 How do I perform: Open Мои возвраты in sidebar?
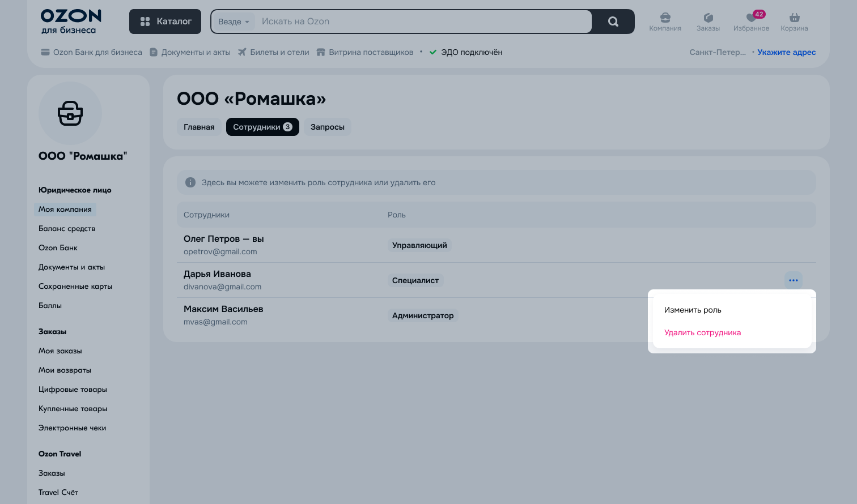(x=65, y=370)
